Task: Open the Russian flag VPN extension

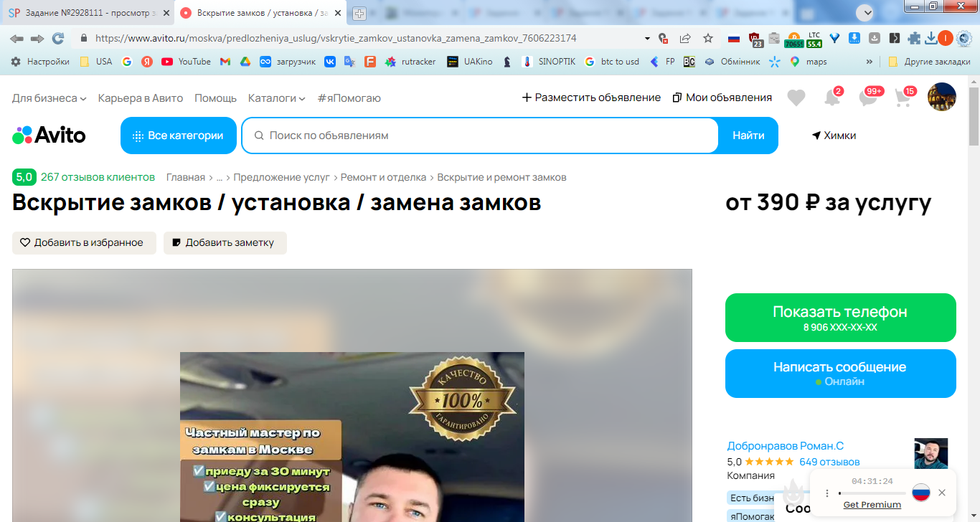Action: pyautogui.click(x=734, y=38)
